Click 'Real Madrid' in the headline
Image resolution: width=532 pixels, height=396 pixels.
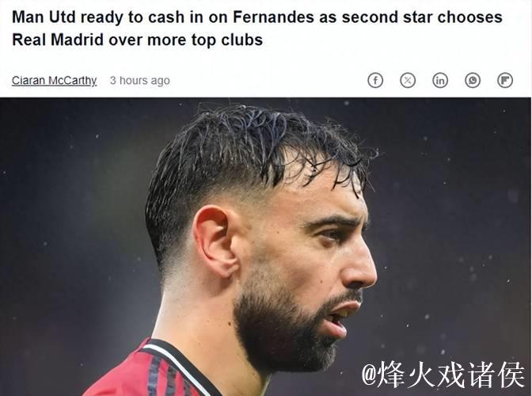[x=58, y=40]
